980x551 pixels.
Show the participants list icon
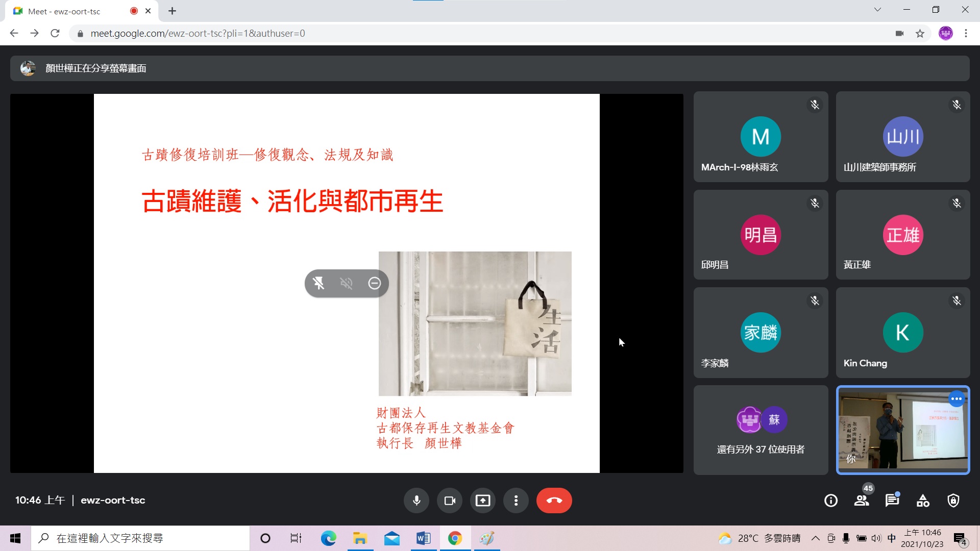862,500
